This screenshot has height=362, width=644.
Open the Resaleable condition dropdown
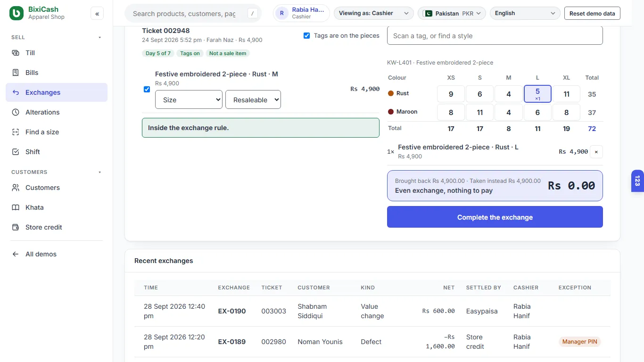click(x=253, y=99)
